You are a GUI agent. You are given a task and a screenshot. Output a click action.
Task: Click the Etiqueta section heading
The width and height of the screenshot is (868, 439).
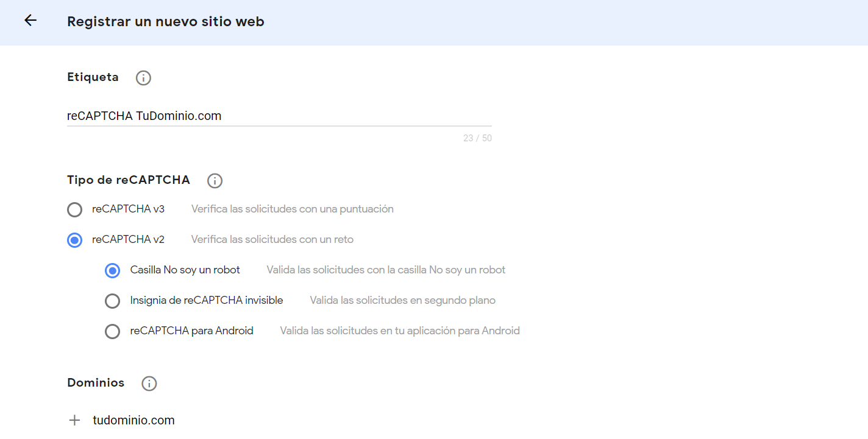point(93,77)
